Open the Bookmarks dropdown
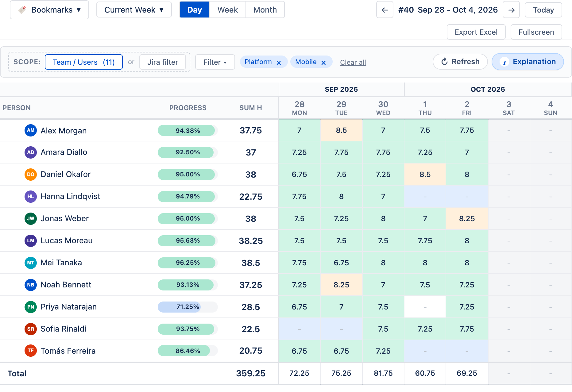The height and width of the screenshot is (392, 572). tap(49, 10)
